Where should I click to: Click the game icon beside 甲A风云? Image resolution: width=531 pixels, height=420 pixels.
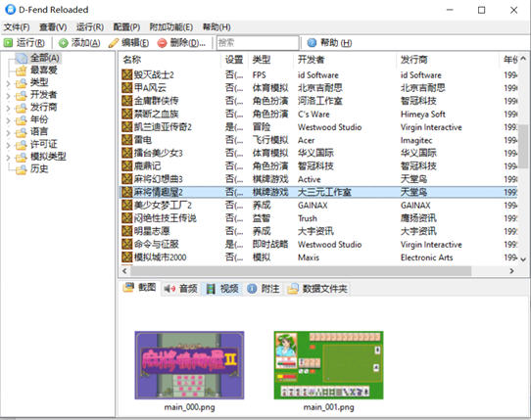tap(126, 88)
